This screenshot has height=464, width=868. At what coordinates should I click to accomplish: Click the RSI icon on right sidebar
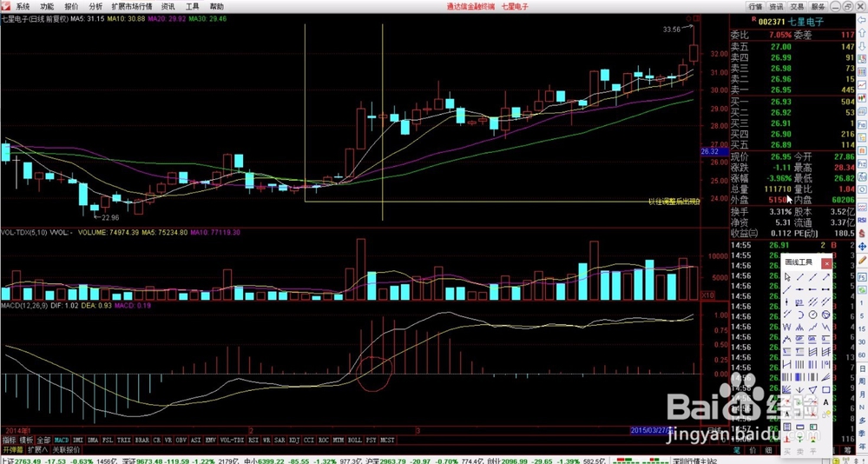coord(861,220)
